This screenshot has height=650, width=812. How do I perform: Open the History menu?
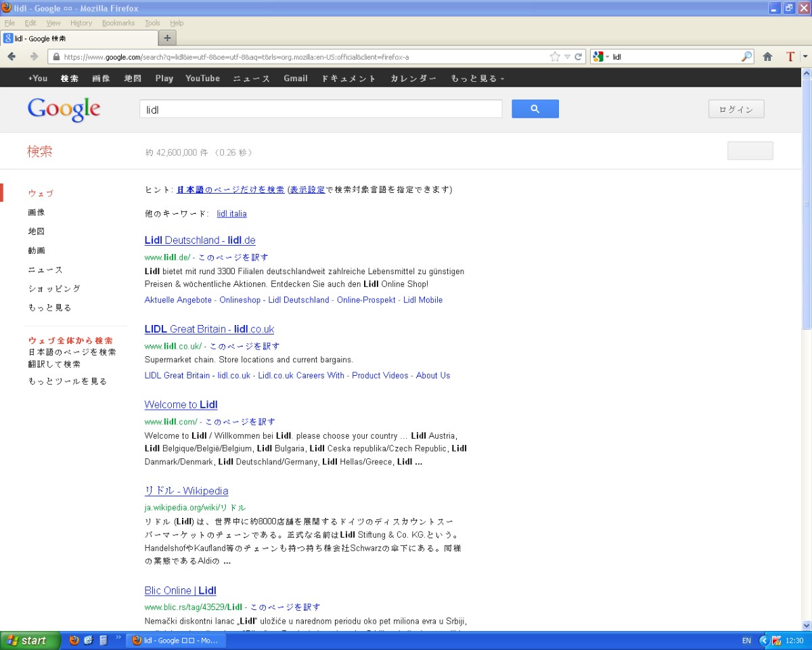click(81, 23)
